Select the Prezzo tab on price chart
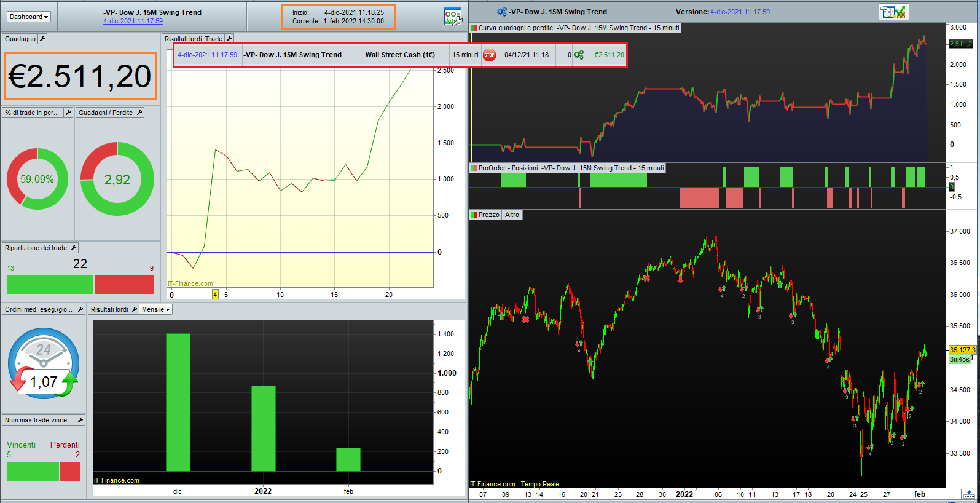 click(485, 215)
